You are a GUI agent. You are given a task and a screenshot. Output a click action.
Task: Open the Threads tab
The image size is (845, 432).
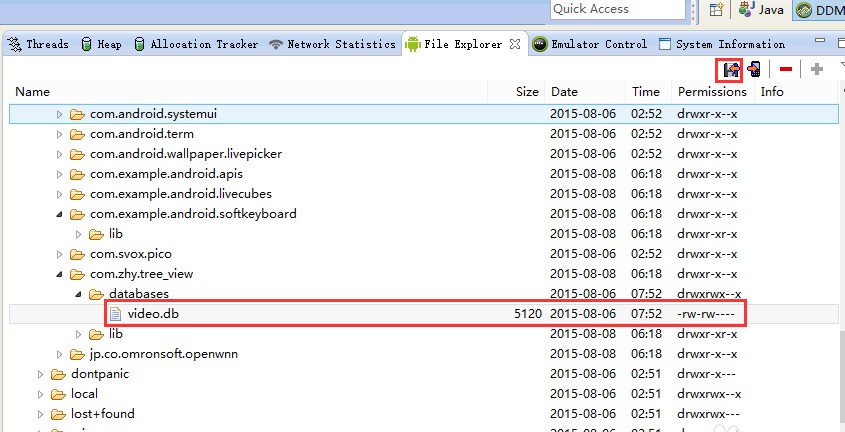39,44
